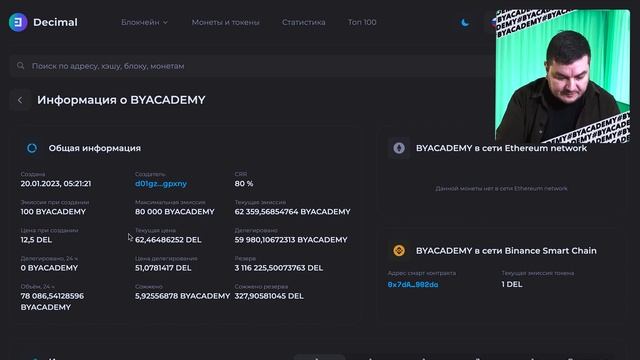Click the Общая информация circle icon
Viewport: 640px width, 360px height.
click(32, 148)
